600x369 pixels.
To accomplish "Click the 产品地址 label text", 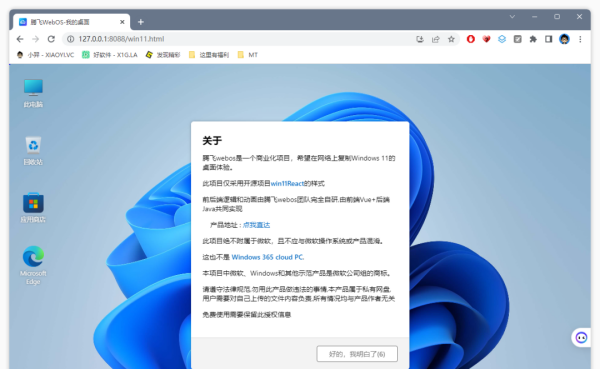I will click(223, 225).
